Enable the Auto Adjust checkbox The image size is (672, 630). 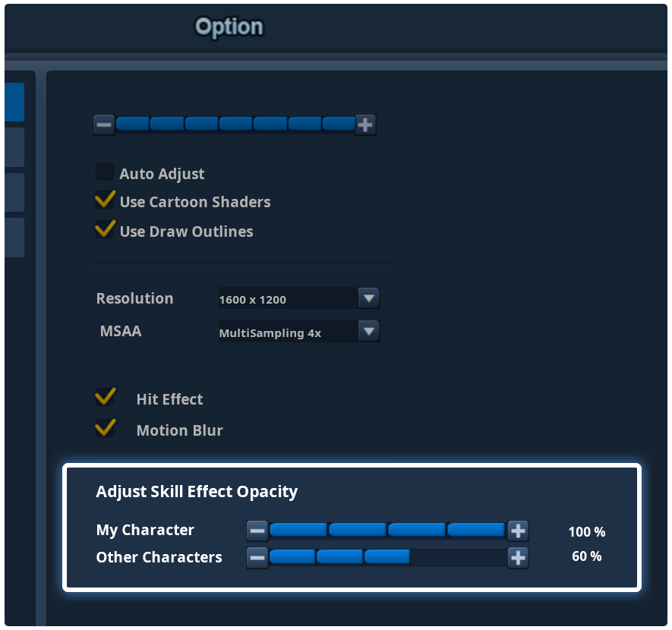[x=105, y=172]
